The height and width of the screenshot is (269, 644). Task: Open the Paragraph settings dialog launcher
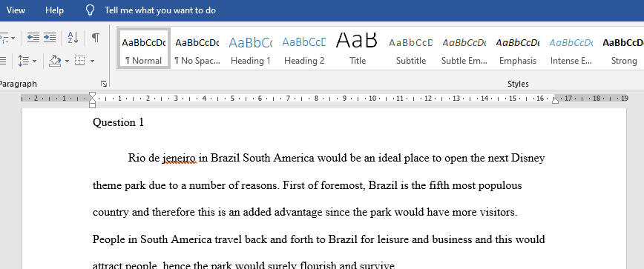click(105, 84)
